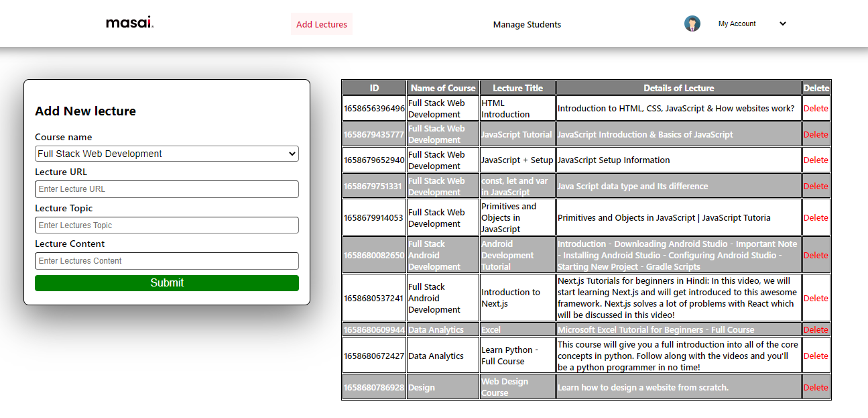Image resolution: width=868 pixels, height=418 pixels.
Task: Click the Design course name cell
Action: point(443,388)
